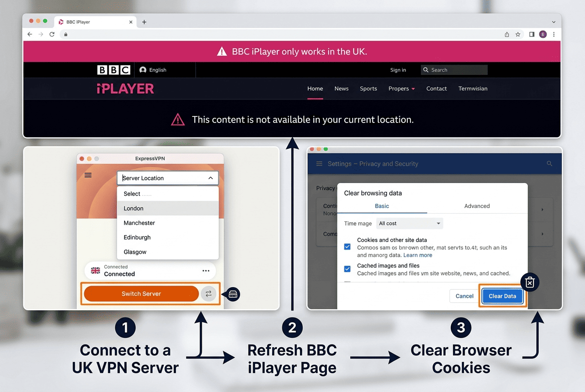Screen dimensions: 585x392
Task: Open the three-dot menu beside Connected
Action: tap(206, 271)
